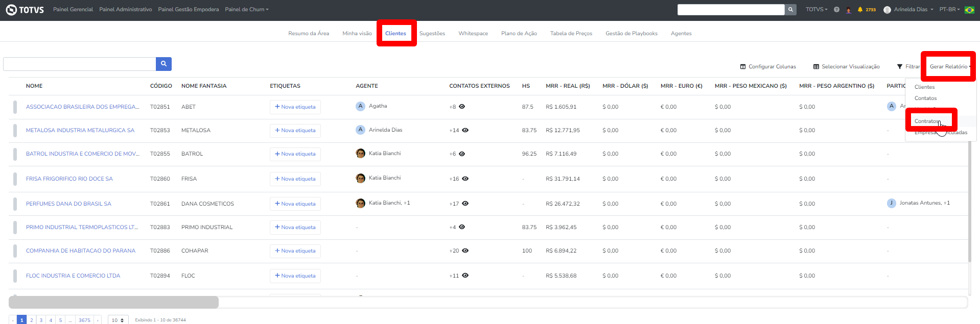Click Katia Bianchi avatar in FRISA row
Screen dimensions: 980x324
[x=360, y=178]
